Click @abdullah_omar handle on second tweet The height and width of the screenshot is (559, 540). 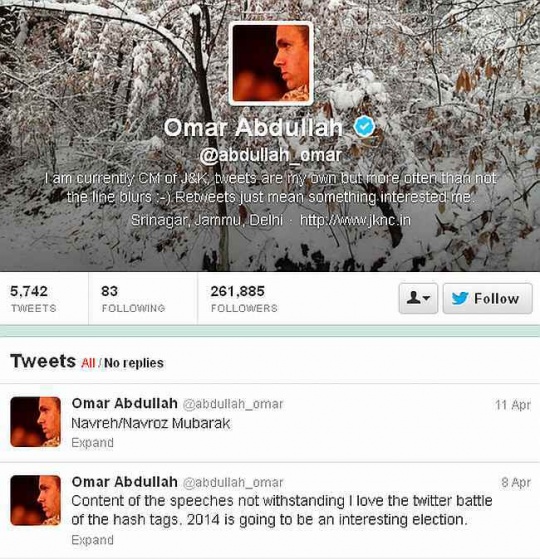233,482
